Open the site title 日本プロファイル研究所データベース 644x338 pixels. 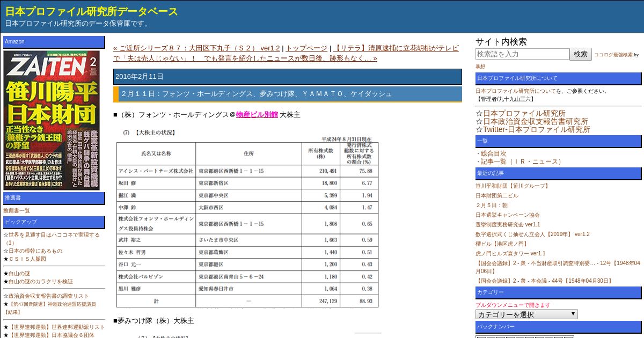tap(92, 11)
